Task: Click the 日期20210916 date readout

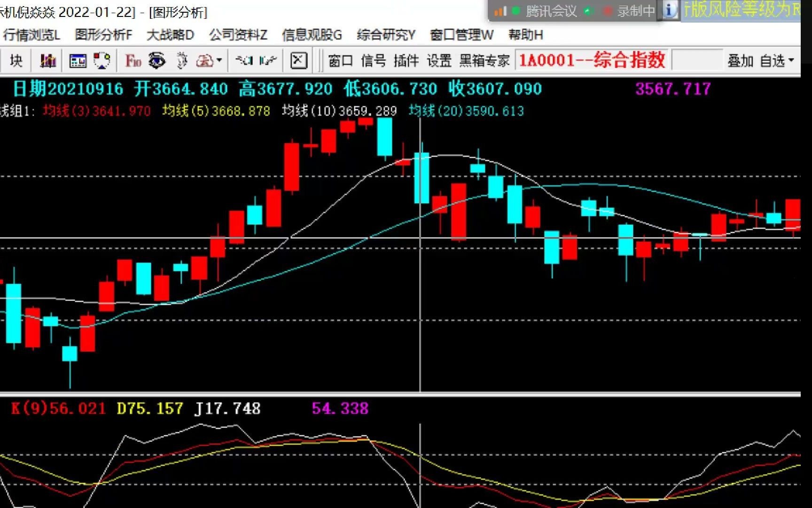Action: [68, 88]
